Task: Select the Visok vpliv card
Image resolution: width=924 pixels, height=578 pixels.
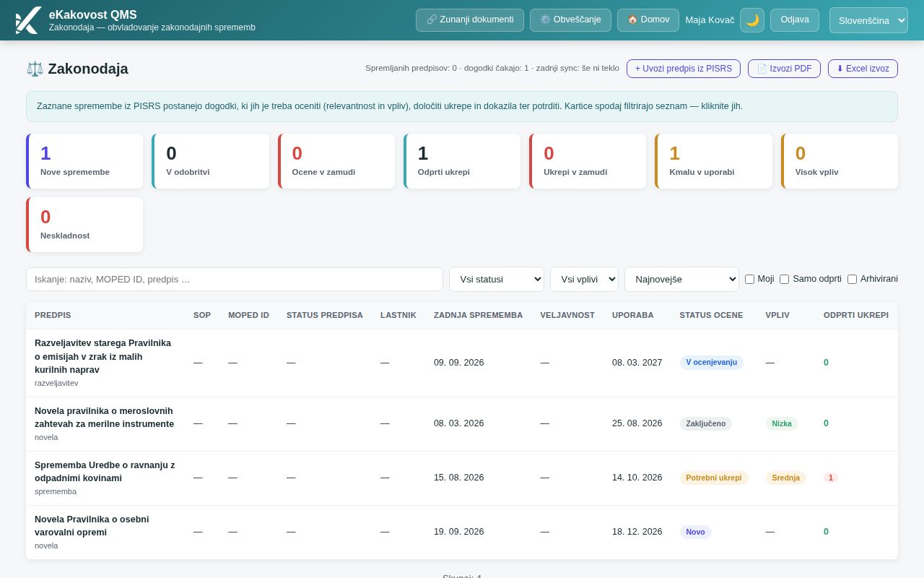Action: coord(840,161)
